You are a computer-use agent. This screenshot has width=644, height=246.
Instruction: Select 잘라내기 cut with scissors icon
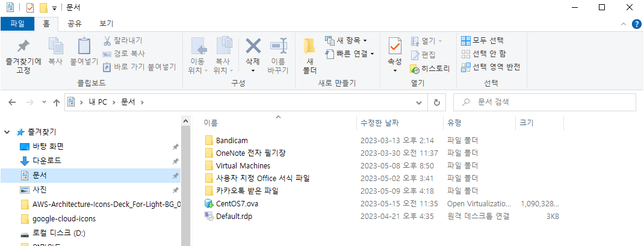(122, 41)
